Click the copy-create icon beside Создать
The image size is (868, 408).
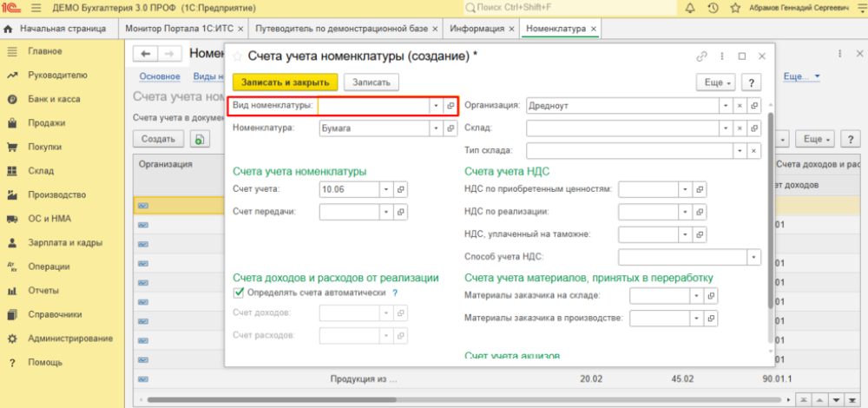tap(199, 139)
